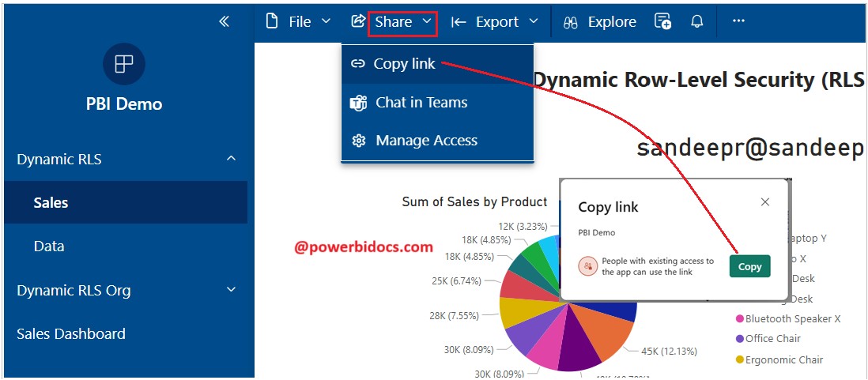Click 'PBI Demo' text in Copy link dialog

(597, 233)
